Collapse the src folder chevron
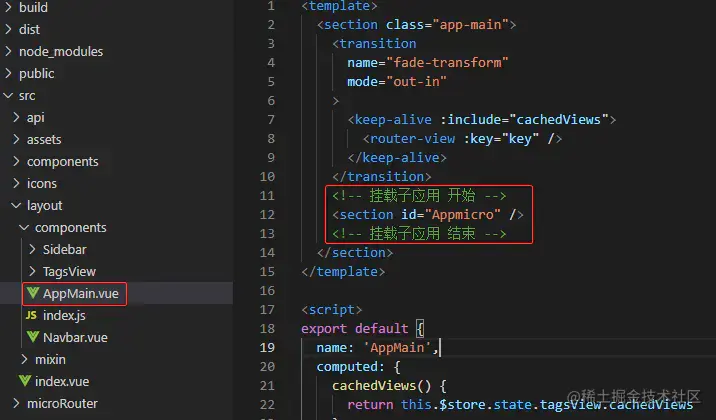The image size is (716, 420). [x=8, y=95]
